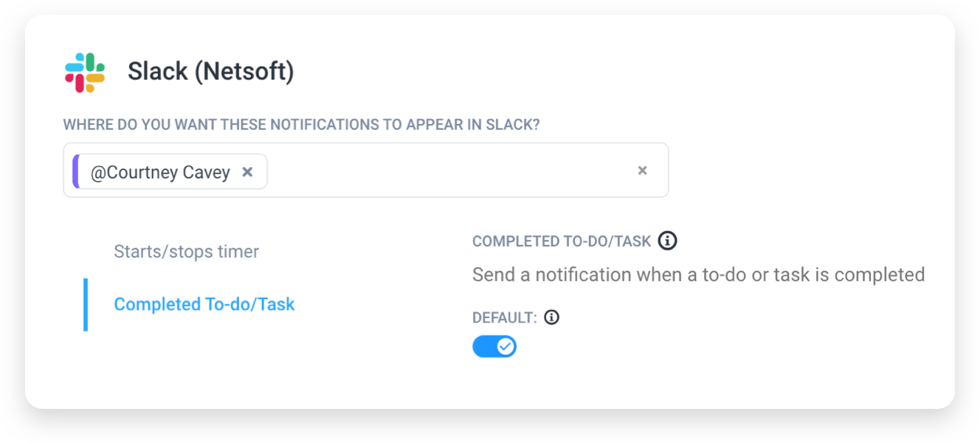Click the info icon next to DEFAULT

[x=552, y=317]
